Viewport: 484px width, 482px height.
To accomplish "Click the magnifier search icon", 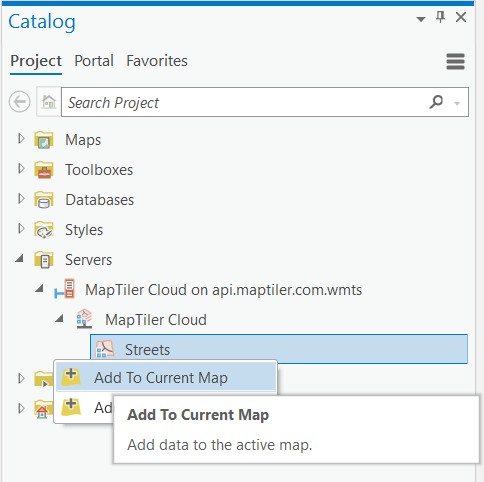I will [436, 102].
